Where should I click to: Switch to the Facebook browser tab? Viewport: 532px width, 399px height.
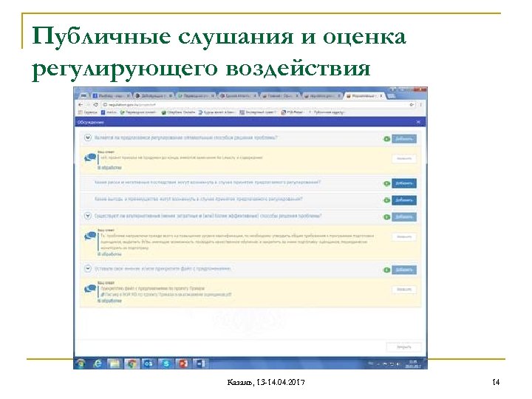click(112, 96)
